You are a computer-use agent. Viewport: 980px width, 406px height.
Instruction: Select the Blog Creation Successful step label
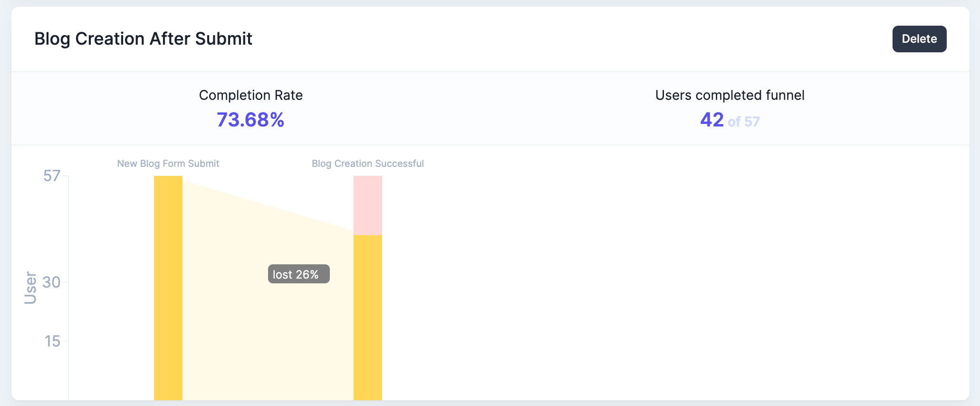368,164
